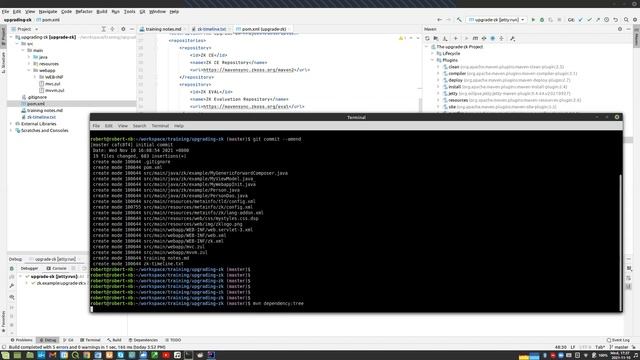
Task: Click the Debug bug icon in toolbar
Action: click(542, 20)
